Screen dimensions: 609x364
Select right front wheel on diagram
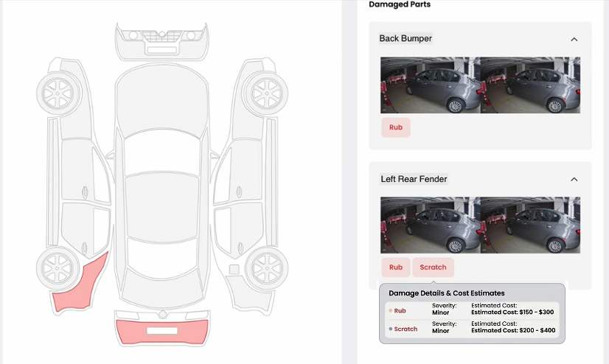[x=266, y=94]
